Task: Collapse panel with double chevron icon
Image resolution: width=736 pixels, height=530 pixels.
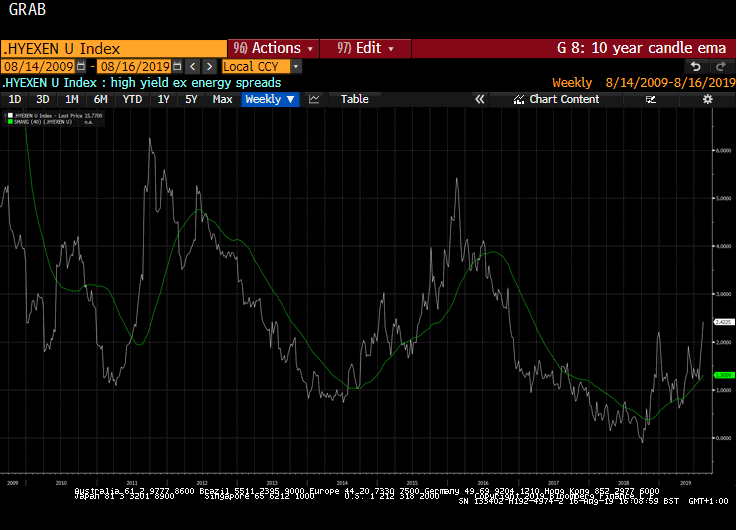Action: (479, 99)
